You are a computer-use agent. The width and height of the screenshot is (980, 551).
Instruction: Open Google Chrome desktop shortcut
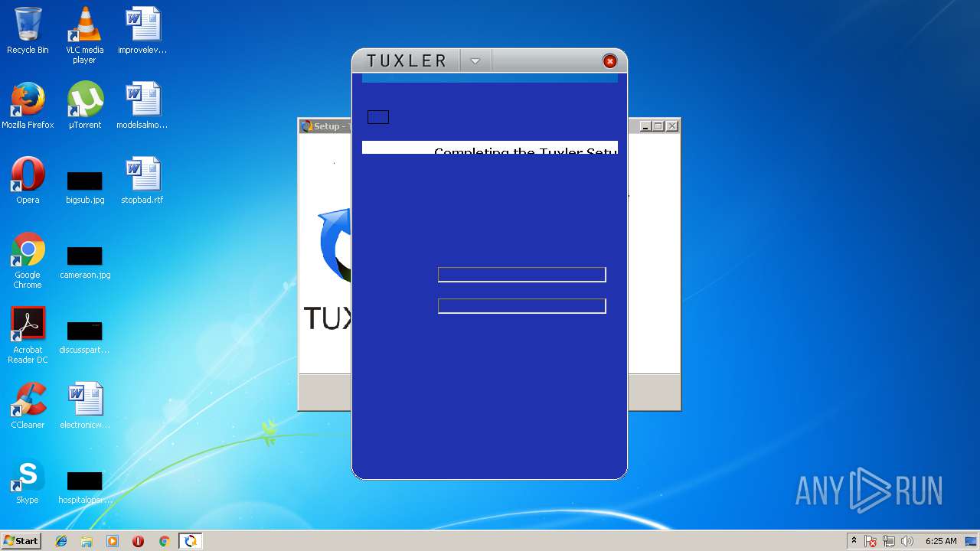(x=28, y=260)
